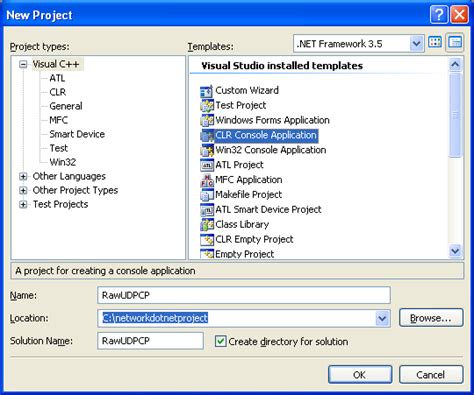Select the Smart Device project type
The height and width of the screenshot is (395, 474).
(x=77, y=134)
